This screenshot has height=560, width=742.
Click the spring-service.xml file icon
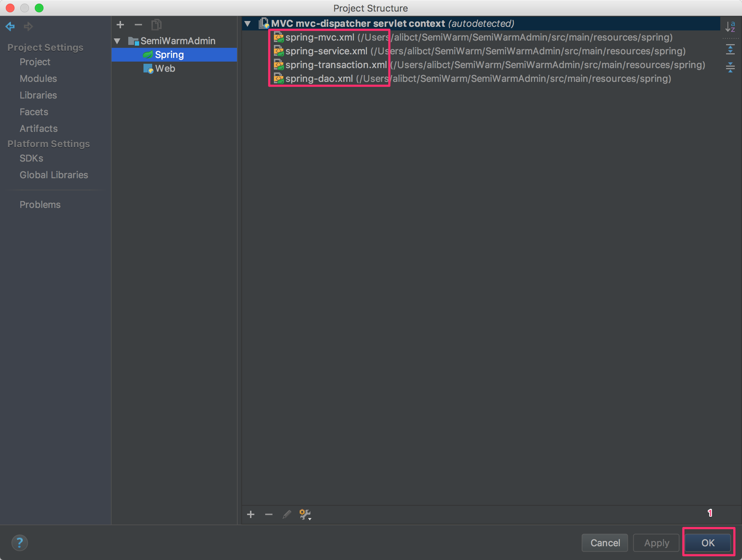(279, 51)
